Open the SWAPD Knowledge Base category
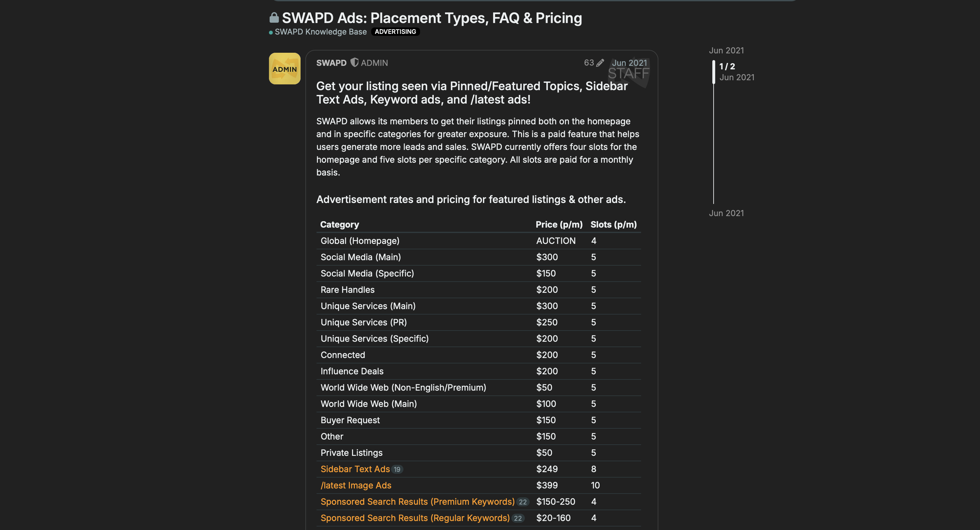The width and height of the screenshot is (980, 530). tap(320, 32)
